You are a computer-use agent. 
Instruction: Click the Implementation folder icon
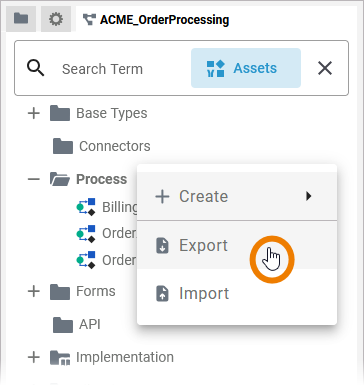click(x=60, y=358)
